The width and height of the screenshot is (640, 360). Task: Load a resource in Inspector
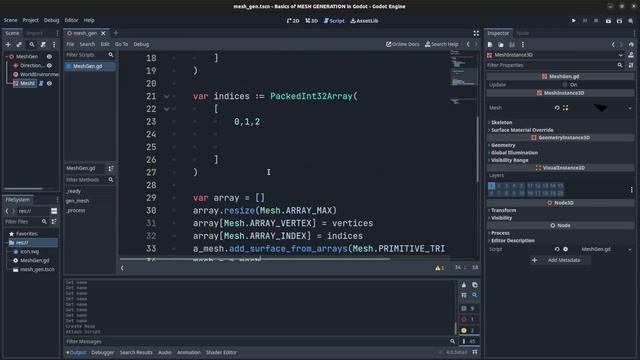(501, 44)
